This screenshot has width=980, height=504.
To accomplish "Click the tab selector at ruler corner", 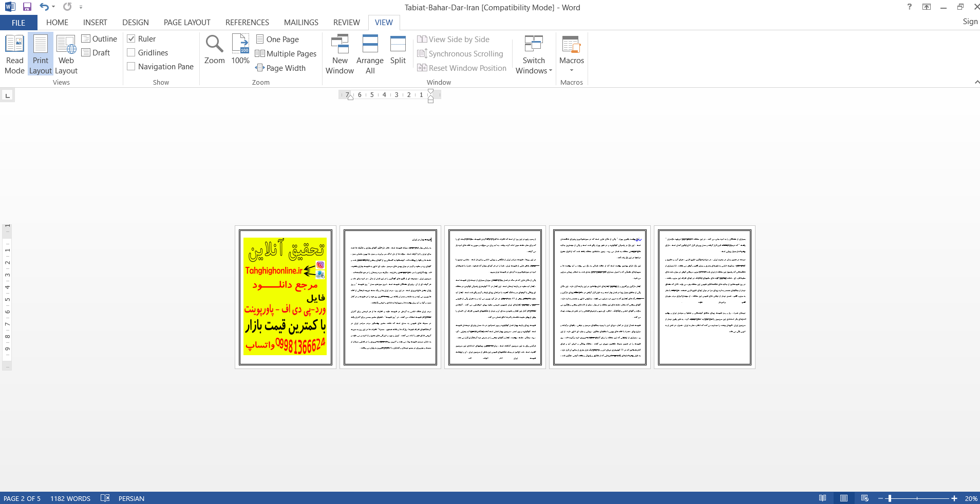I will click(7, 95).
